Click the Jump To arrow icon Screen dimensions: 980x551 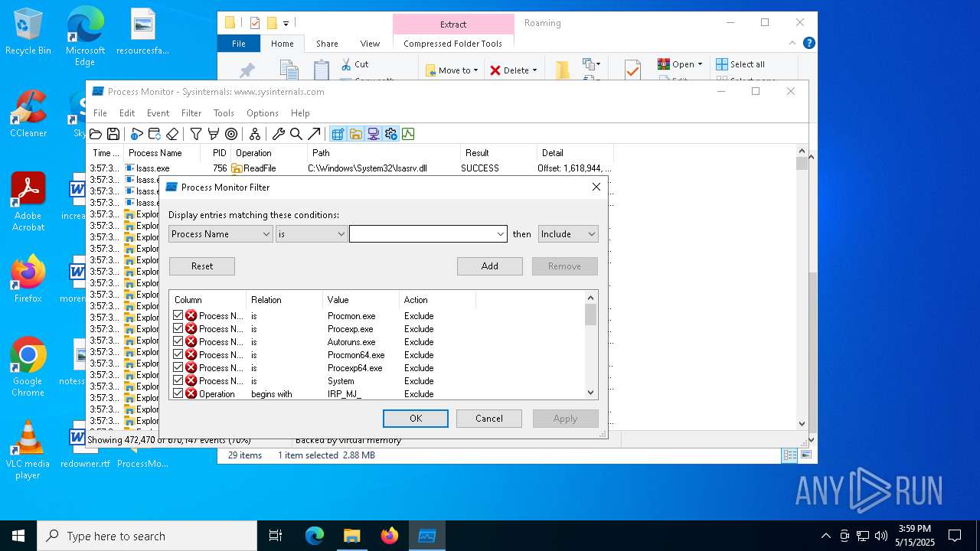[314, 134]
